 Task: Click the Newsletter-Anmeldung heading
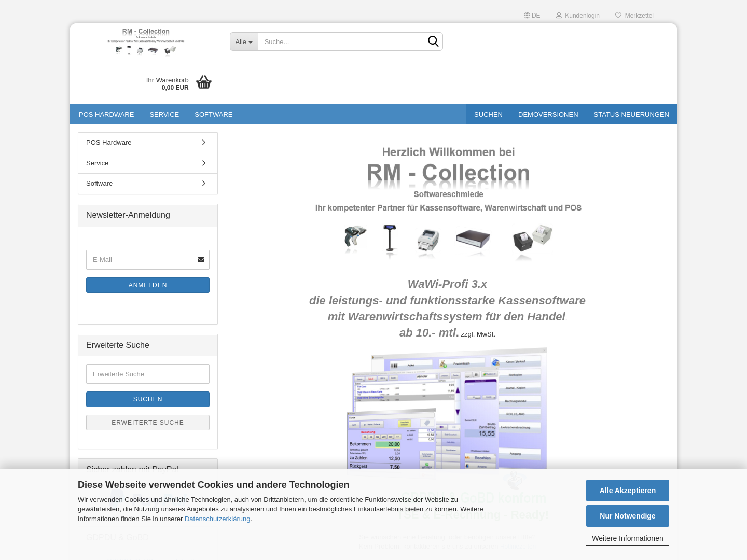pos(128,215)
